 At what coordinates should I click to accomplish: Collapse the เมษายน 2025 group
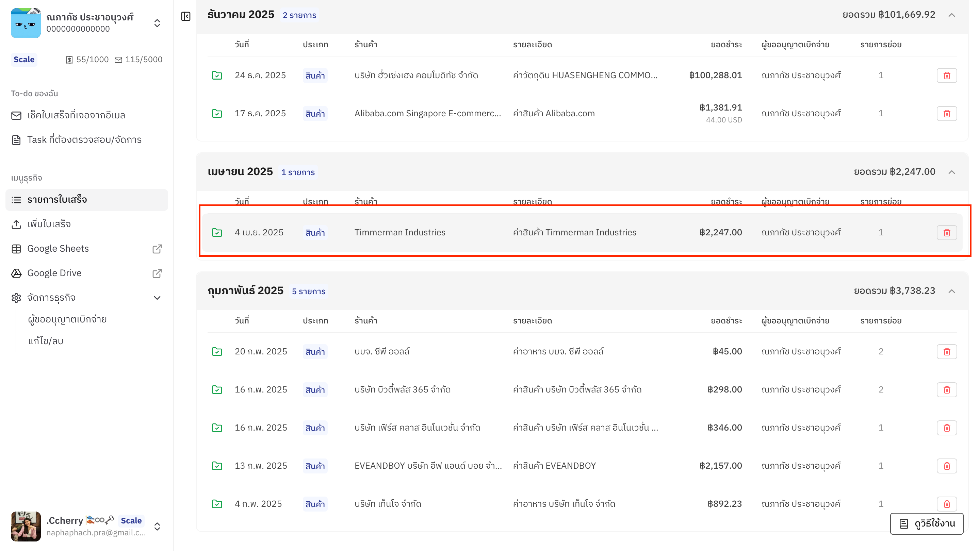click(x=951, y=172)
